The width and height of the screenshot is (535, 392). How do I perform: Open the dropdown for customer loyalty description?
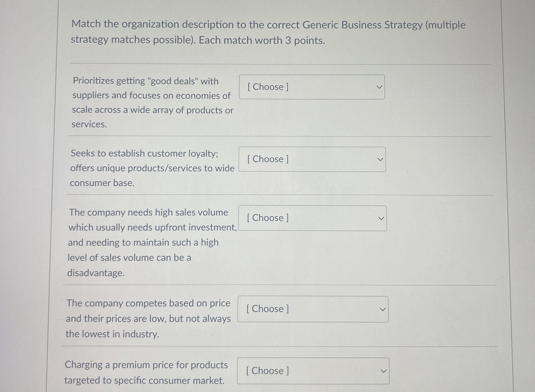click(x=312, y=159)
